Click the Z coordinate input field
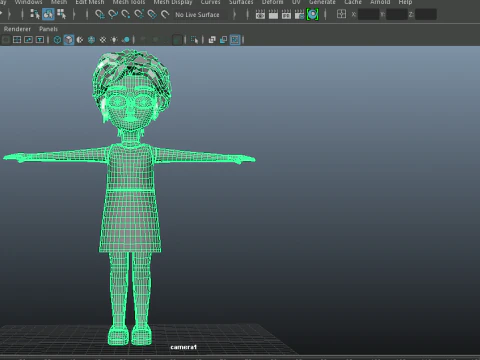The width and height of the screenshot is (480, 360). click(426, 14)
